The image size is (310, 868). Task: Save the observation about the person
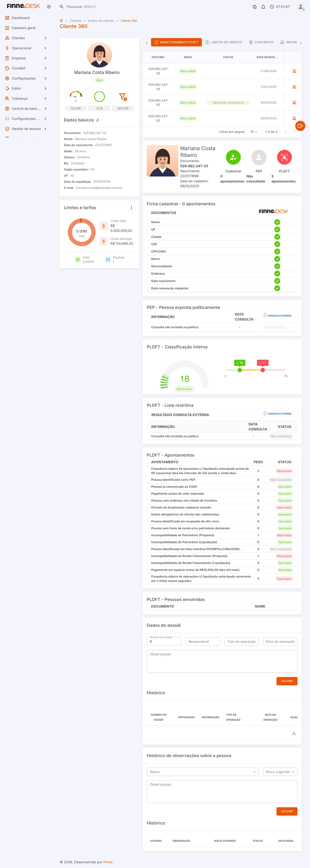pos(287,811)
